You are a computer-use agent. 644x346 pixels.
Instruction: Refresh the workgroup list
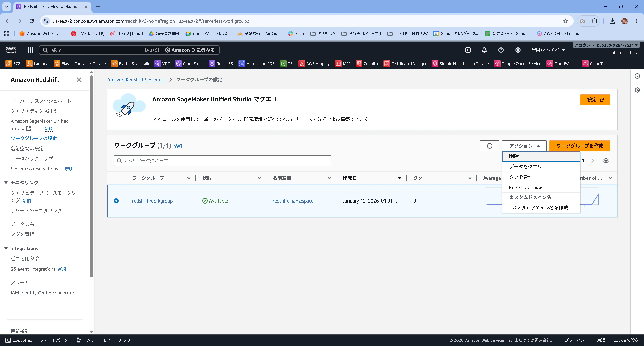pyautogui.click(x=490, y=146)
